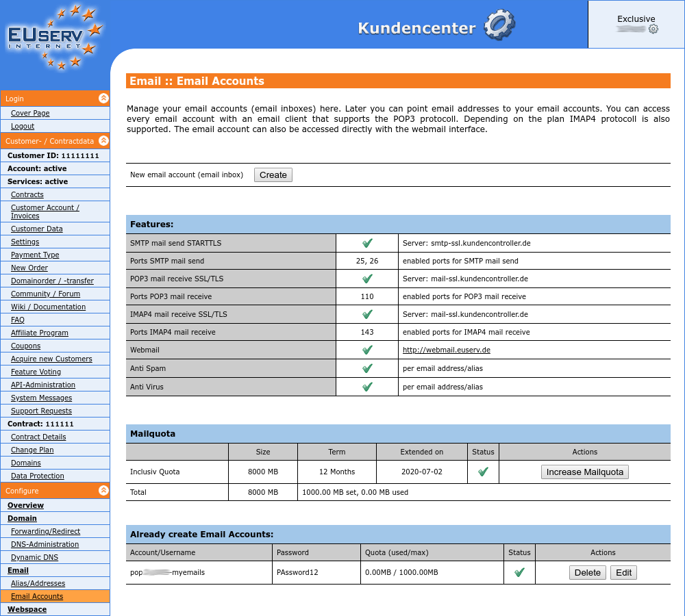Image resolution: width=685 pixels, height=616 pixels.
Task: Delete the pop-myemails email account
Action: 587,572
